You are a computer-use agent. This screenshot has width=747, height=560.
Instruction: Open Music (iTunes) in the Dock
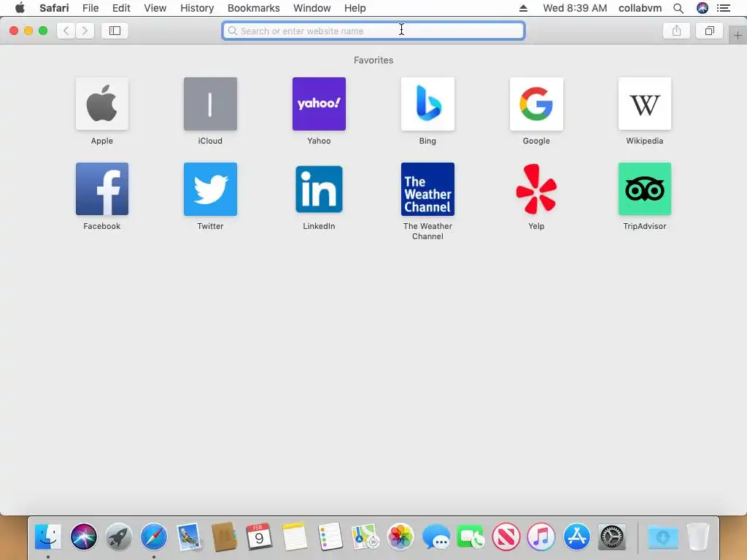pyautogui.click(x=541, y=537)
